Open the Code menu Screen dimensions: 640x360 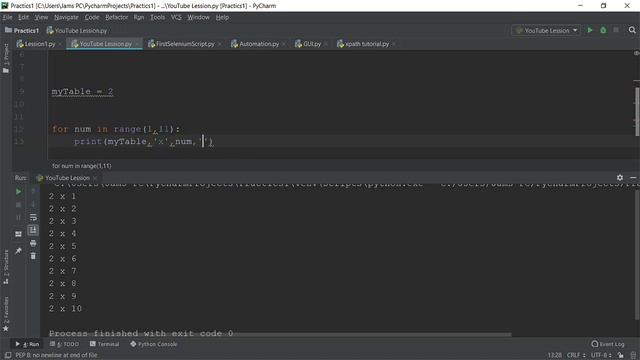pyautogui.click(x=92, y=17)
